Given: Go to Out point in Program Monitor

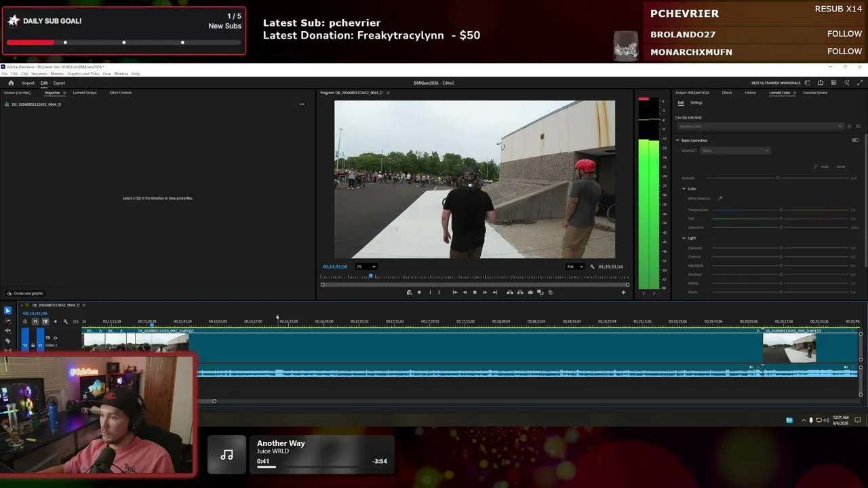Looking at the screenshot, I should click(x=494, y=292).
